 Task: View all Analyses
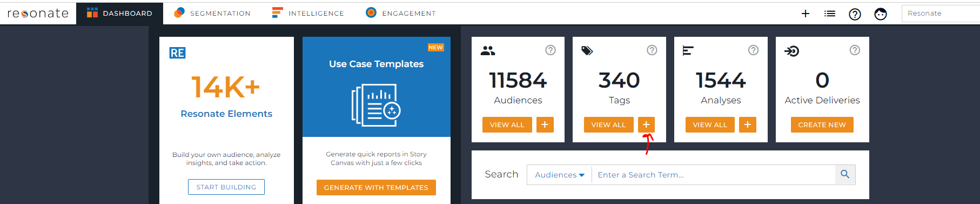pyautogui.click(x=710, y=124)
